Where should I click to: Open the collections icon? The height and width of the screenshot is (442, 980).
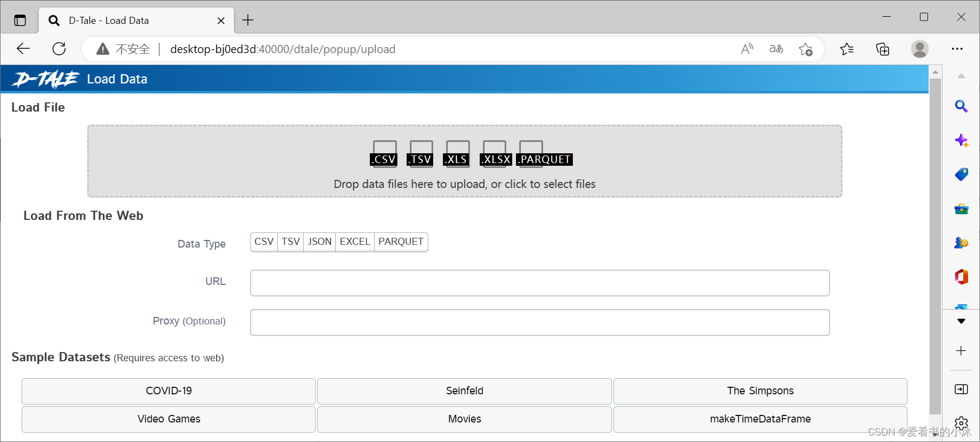883,49
